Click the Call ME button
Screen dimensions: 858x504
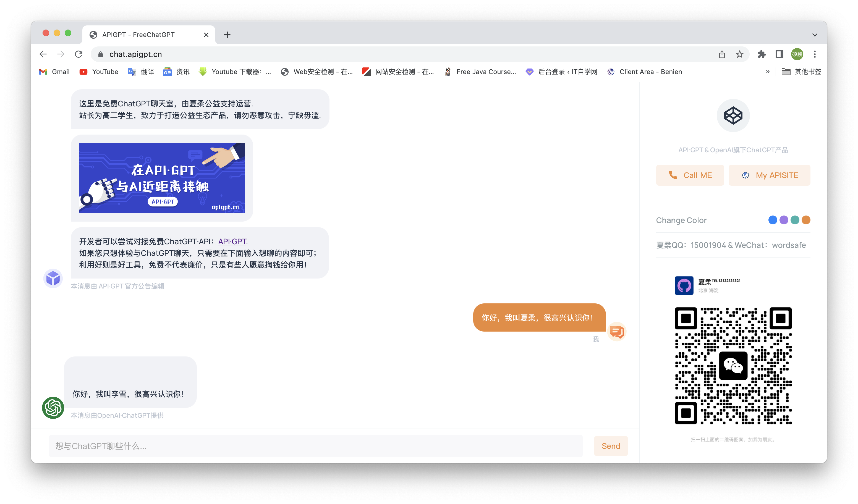click(690, 175)
